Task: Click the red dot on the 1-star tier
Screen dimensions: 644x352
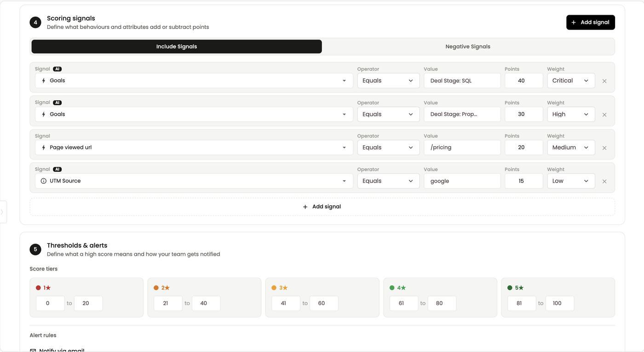Action: pos(38,288)
